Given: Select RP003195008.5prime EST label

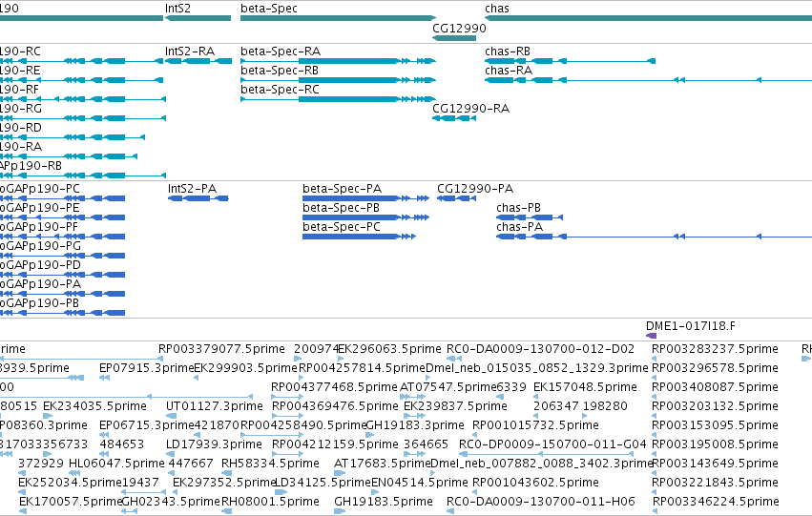Looking at the screenshot, I should tap(715, 444).
